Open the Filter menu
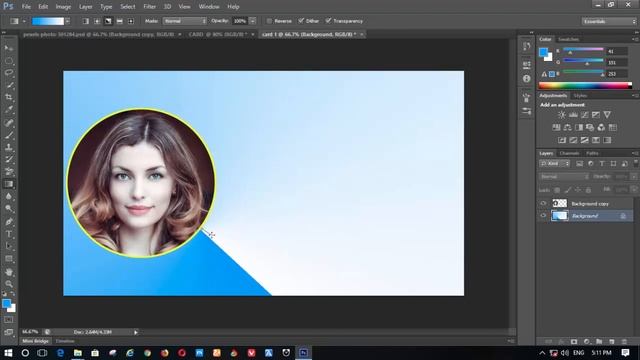The height and width of the screenshot is (360, 640). 149,7
